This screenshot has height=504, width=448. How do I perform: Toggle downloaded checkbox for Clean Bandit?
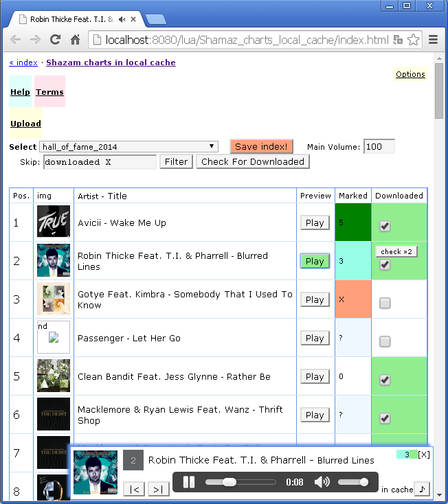[x=385, y=380]
